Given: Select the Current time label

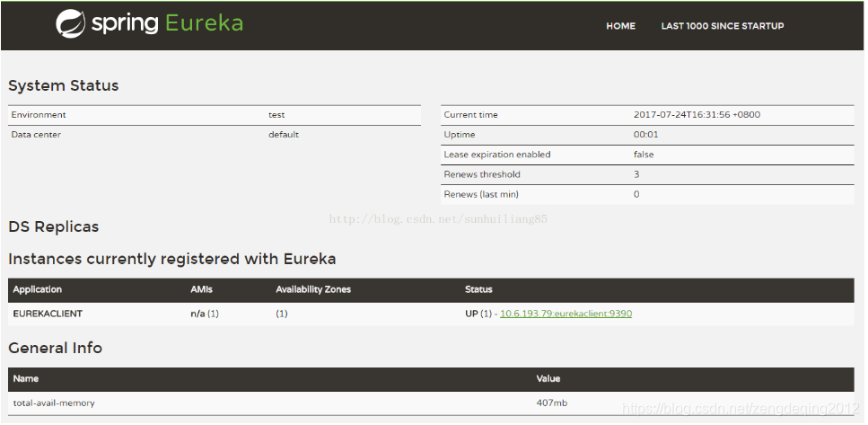Looking at the screenshot, I should [x=470, y=115].
